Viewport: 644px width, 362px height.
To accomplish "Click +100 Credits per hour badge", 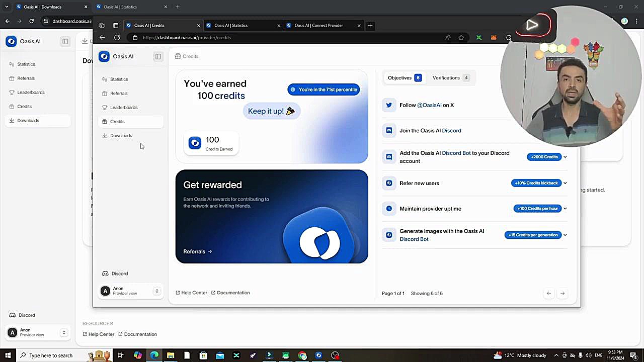I will (537, 209).
